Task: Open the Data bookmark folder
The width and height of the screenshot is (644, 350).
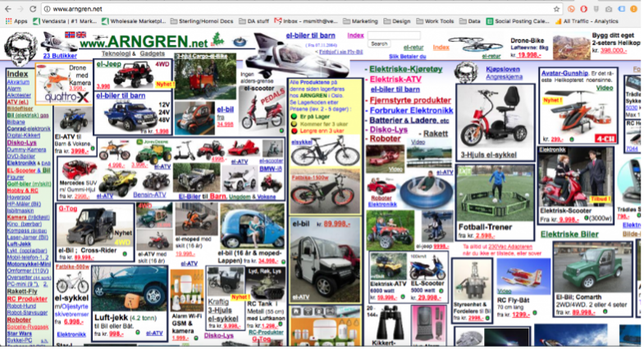Action: click(x=470, y=21)
